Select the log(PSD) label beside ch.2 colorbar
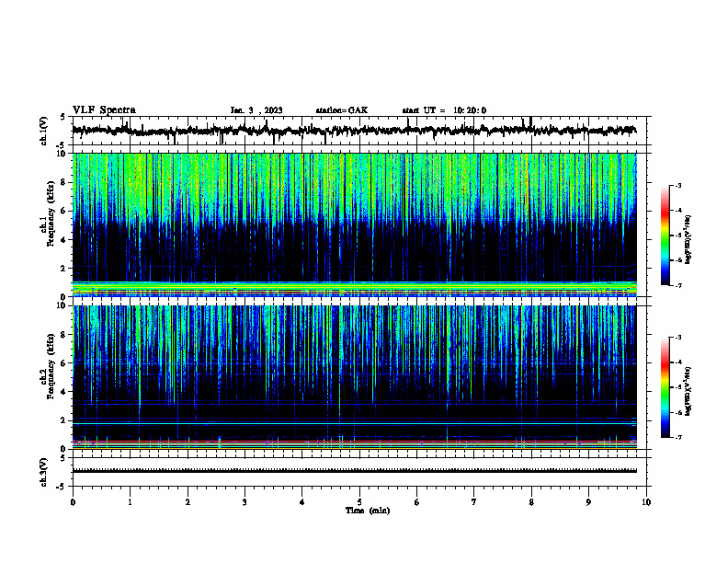The height and width of the screenshot is (563, 728). [688, 391]
